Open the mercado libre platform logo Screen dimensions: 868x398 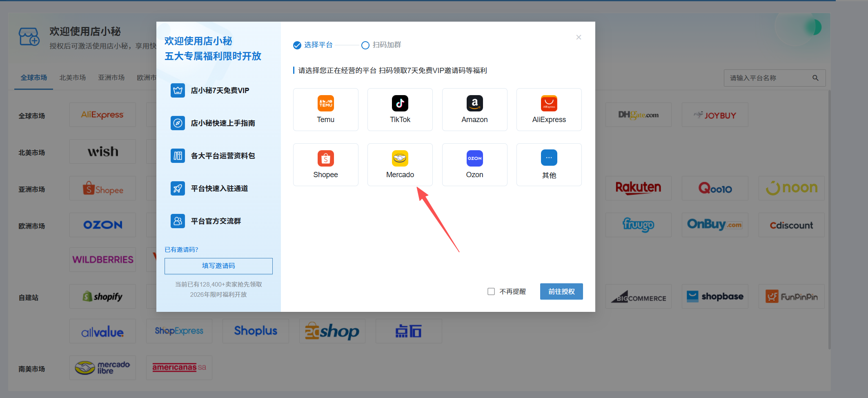(x=102, y=368)
